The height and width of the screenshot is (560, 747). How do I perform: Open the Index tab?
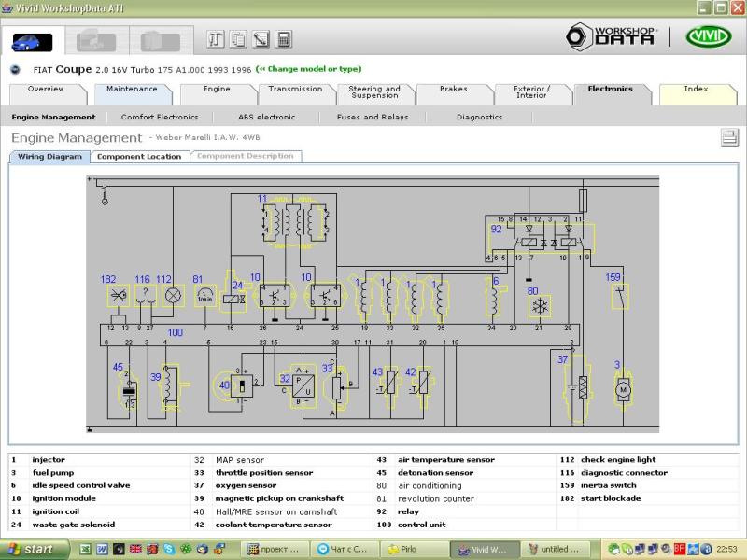point(696,90)
